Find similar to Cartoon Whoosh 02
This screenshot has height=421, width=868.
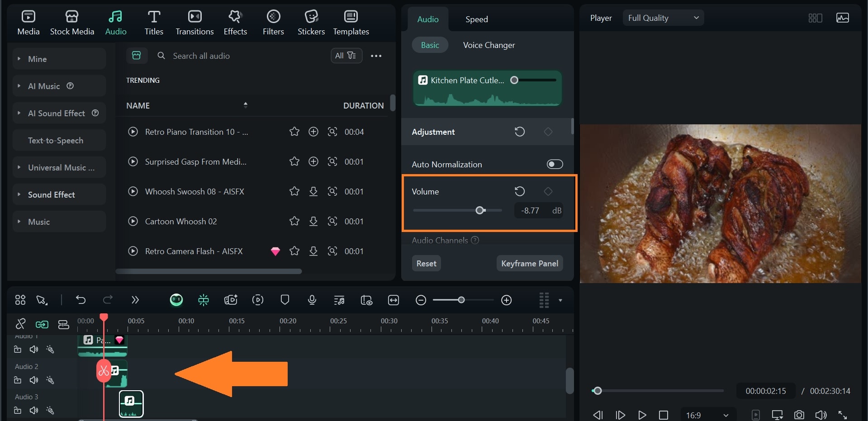pos(332,221)
